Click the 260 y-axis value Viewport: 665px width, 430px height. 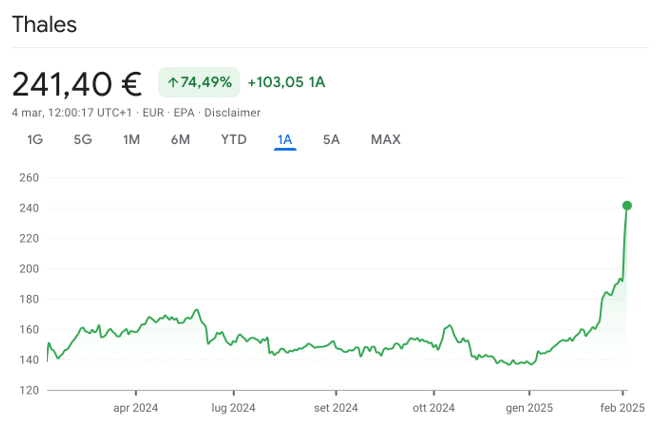[29, 178]
